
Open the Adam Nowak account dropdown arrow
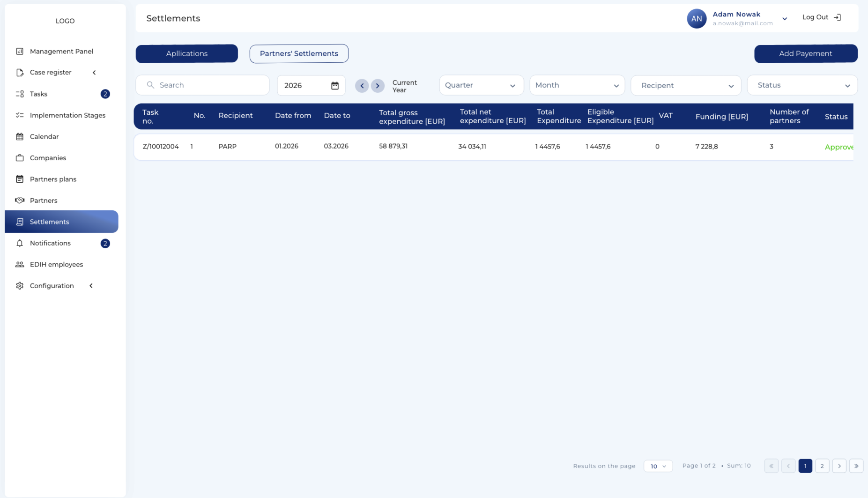coord(785,19)
